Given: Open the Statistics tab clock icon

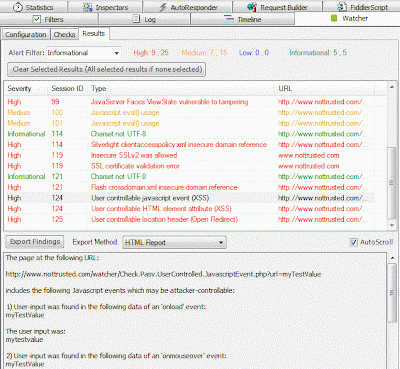Looking at the screenshot, I should point(18,7).
